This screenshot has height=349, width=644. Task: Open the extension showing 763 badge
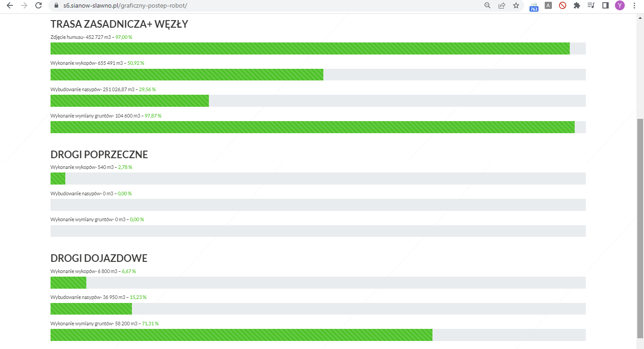pos(534,6)
